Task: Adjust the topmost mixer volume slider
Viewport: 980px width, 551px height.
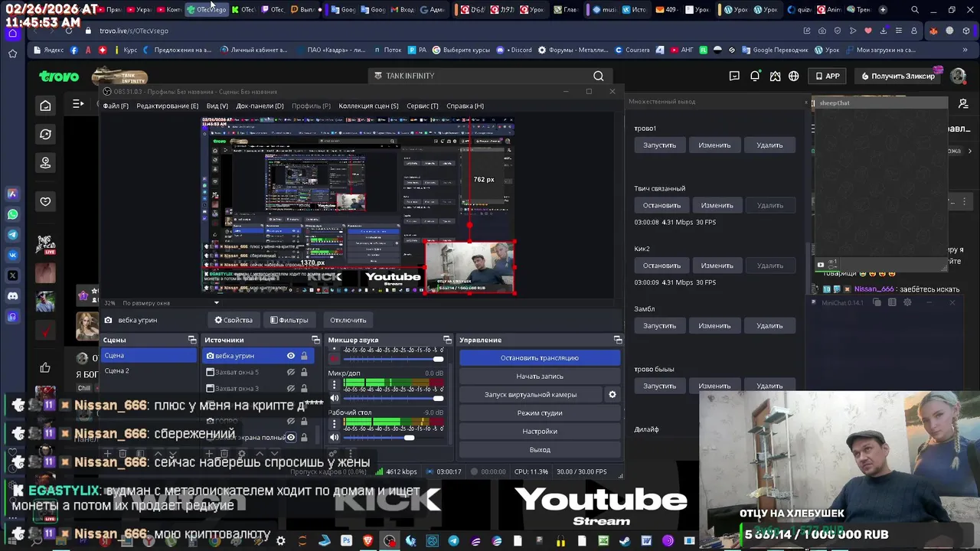Action: point(394,359)
